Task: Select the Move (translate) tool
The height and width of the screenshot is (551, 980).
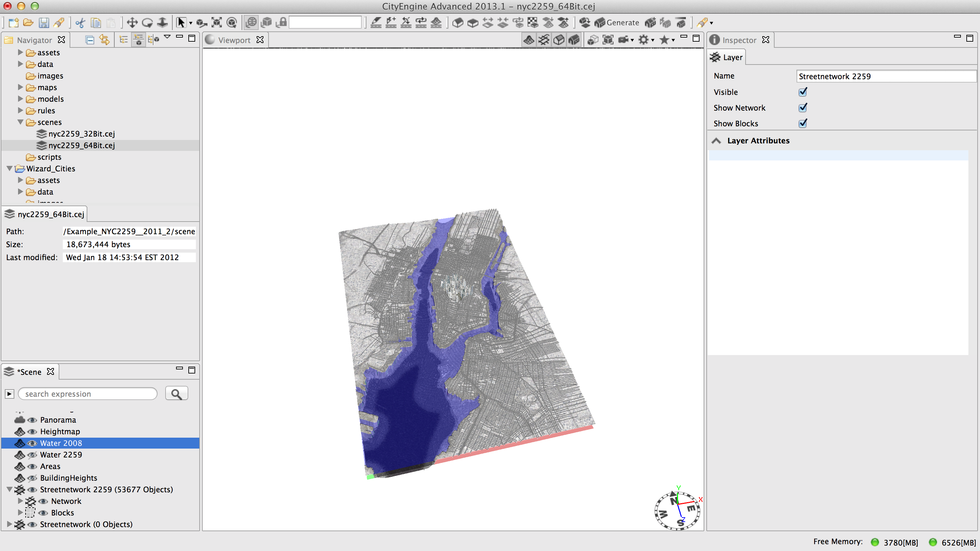Action: coord(132,23)
